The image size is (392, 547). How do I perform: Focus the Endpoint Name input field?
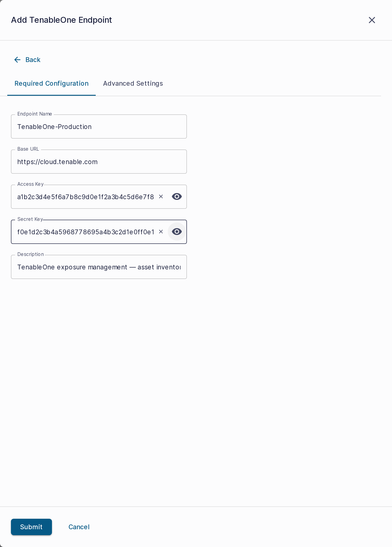[x=99, y=127]
